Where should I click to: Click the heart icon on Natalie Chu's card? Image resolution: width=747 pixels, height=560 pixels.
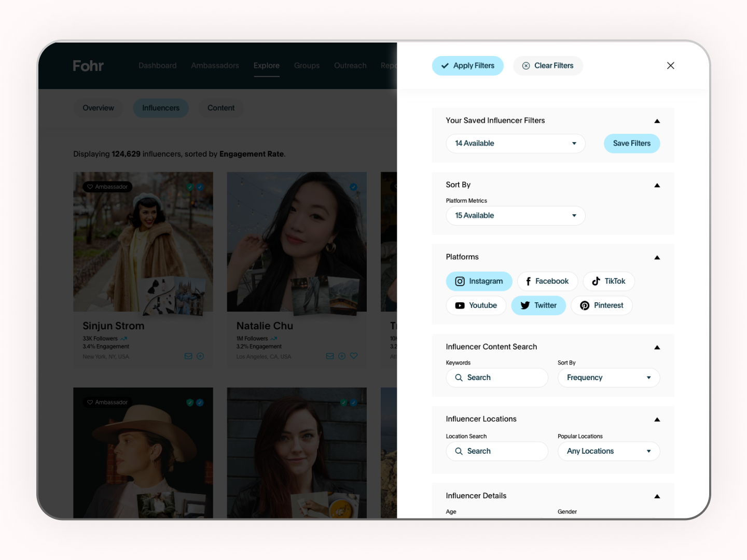point(354,356)
